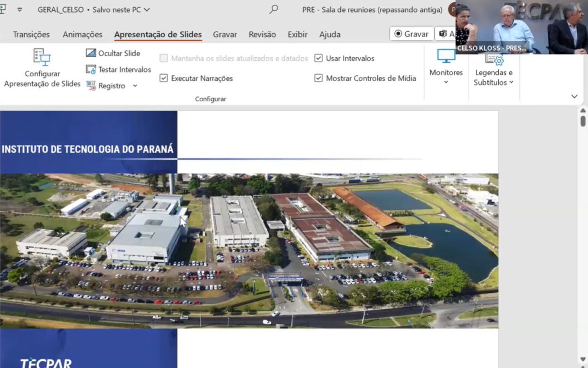This screenshot has width=588, height=368.
Task: Toggle Usar Intervalos checkbox
Action: (318, 58)
